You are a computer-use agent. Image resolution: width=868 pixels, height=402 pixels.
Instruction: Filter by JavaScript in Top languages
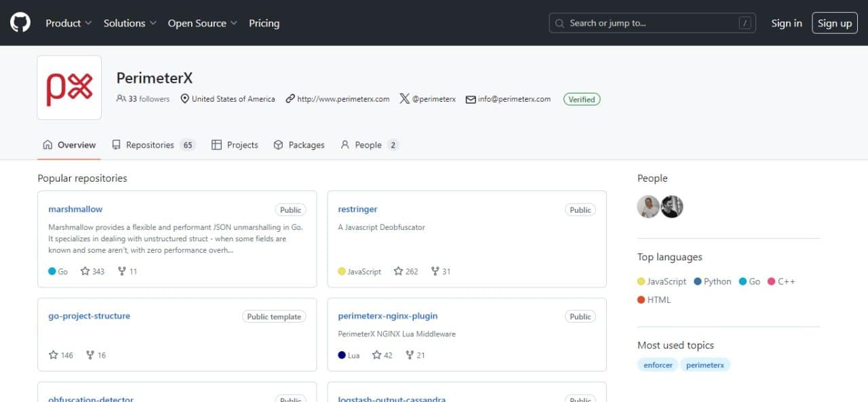pyautogui.click(x=662, y=281)
